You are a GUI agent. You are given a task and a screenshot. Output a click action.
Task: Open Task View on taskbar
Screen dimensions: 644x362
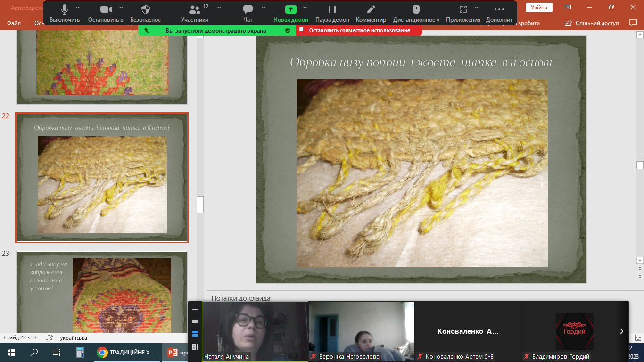click(57, 353)
